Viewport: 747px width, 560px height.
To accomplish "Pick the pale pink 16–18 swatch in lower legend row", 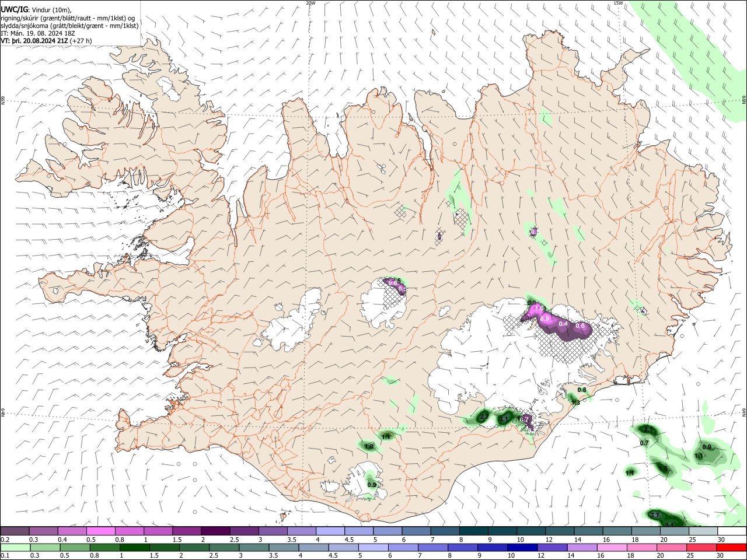I will click(x=612, y=548).
